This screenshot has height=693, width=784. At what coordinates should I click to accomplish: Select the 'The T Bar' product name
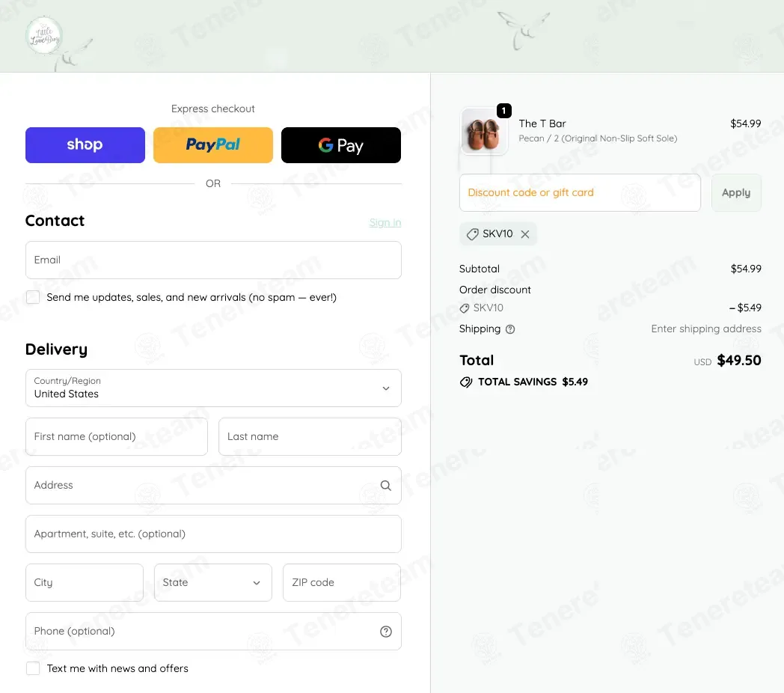[542, 123]
